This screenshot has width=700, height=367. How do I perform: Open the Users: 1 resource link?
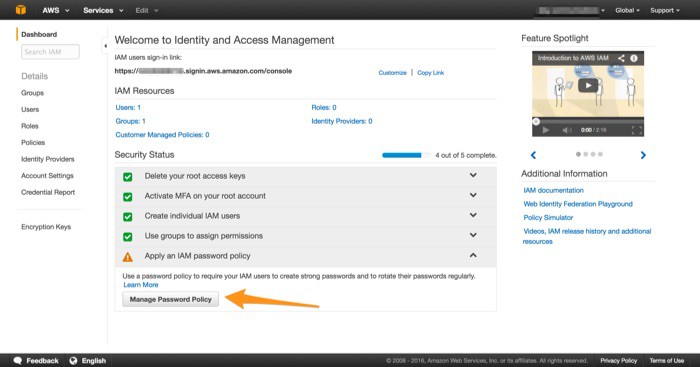[128, 108]
